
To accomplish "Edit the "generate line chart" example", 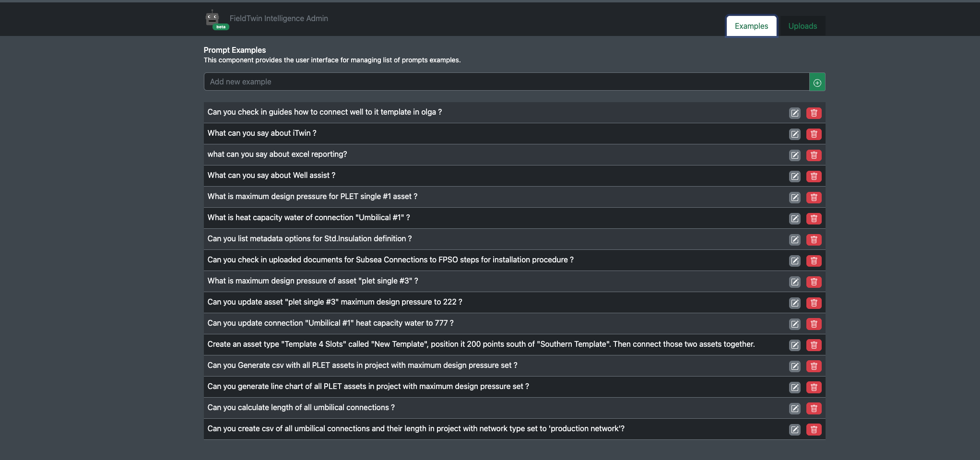I will point(794,388).
